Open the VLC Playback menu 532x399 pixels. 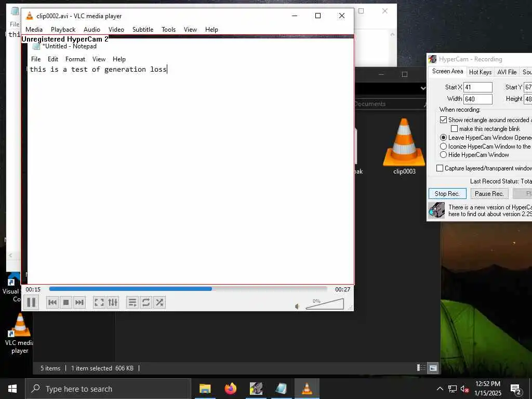coord(63,30)
